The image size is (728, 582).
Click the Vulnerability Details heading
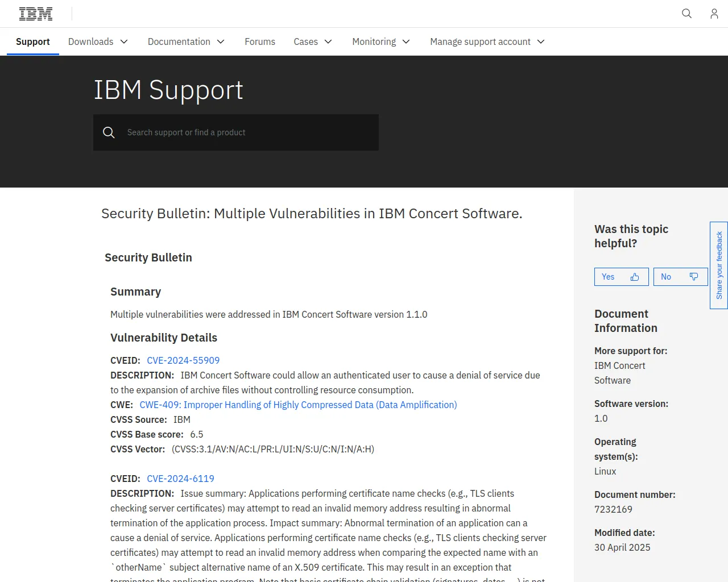(x=164, y=338)
